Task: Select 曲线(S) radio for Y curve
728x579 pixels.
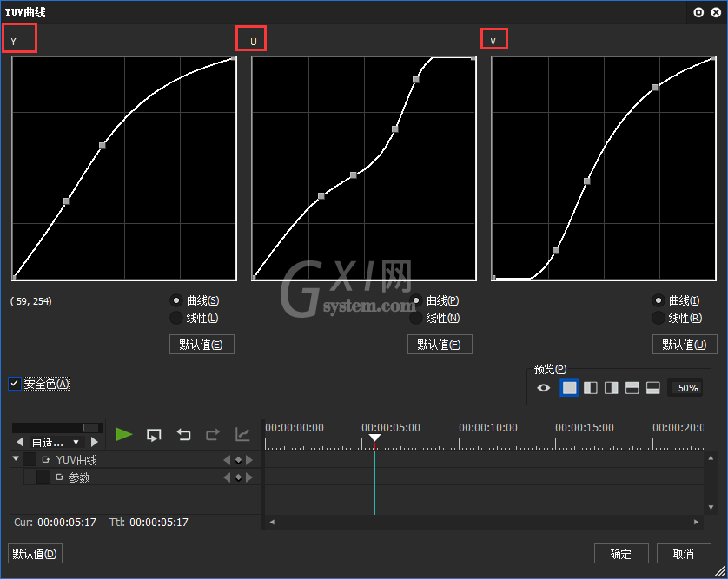Action: coord(176,300)
